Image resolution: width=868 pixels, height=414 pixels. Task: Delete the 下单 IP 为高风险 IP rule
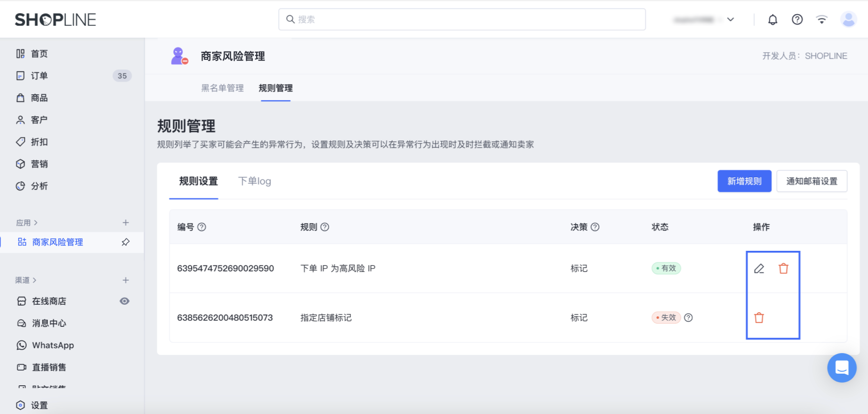click(783, 268)
